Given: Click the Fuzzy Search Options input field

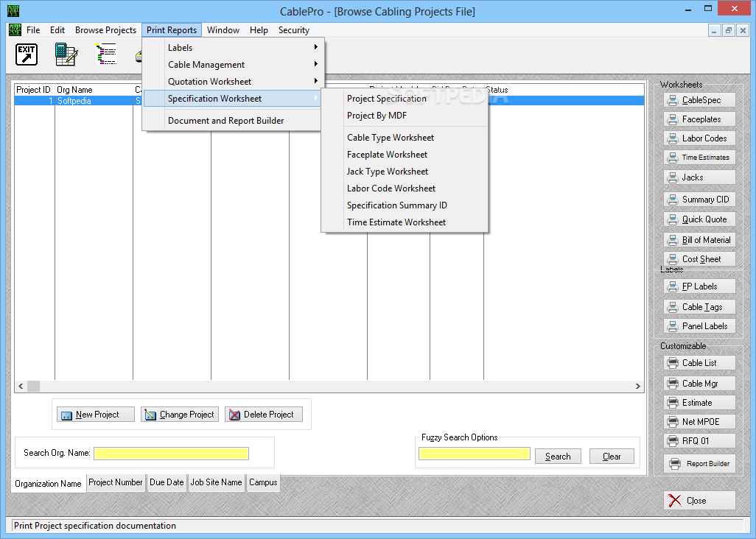Looking at the screenshot, I should click(x=475, y=454).
